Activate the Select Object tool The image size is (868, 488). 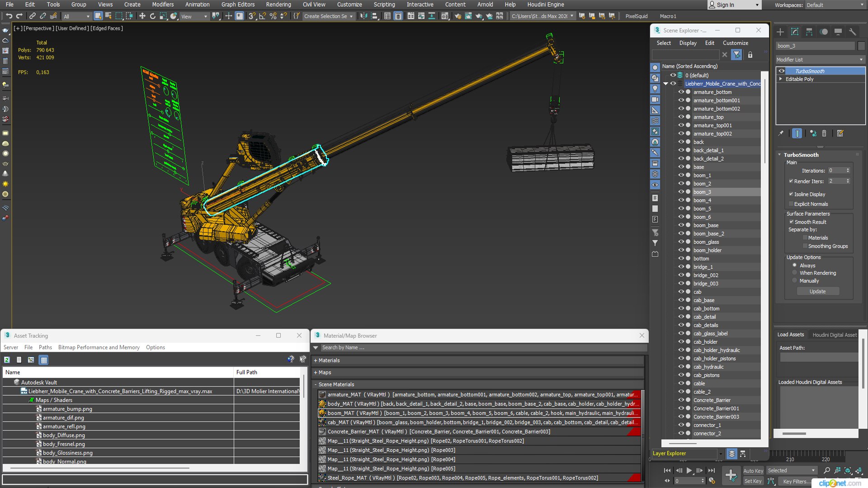tap(98, 16)
